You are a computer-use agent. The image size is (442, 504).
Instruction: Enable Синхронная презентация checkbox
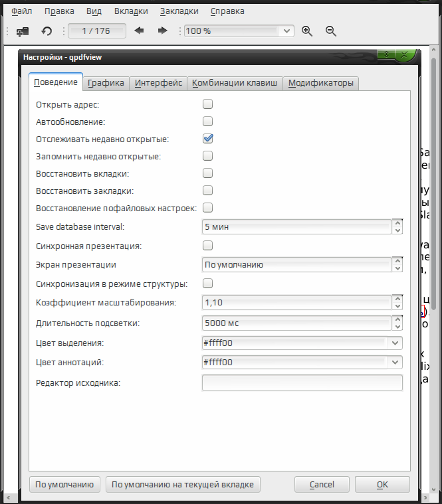[208, 246]
